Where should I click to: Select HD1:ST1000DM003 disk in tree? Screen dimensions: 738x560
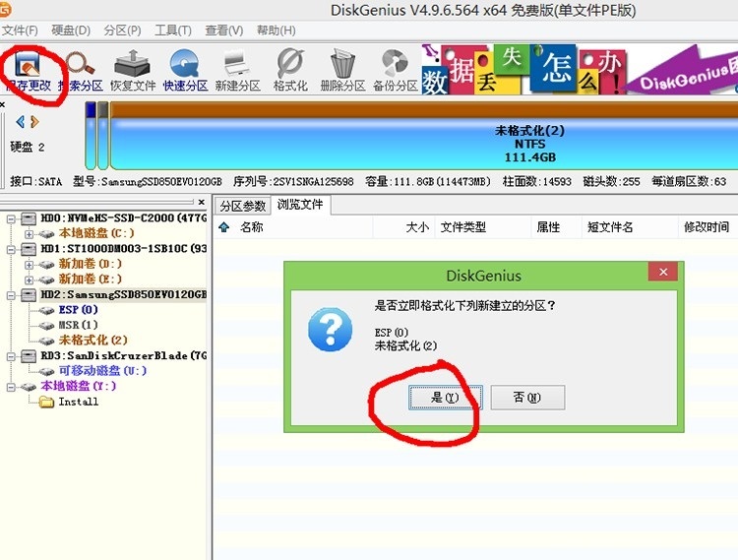pos(123,248)
